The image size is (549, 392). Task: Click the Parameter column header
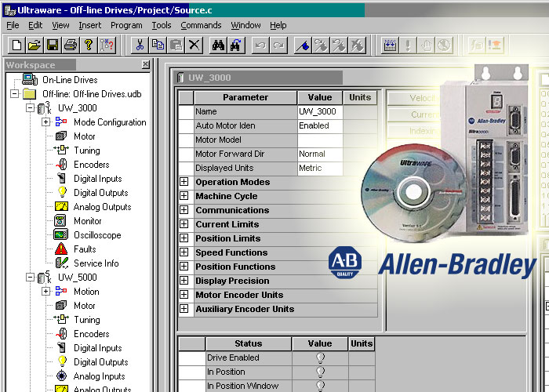[245, 97]
